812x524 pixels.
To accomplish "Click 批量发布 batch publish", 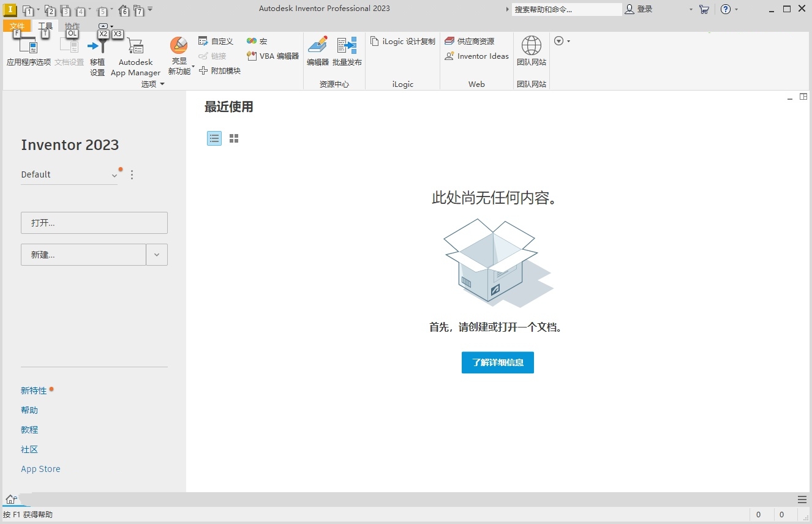I will (x=347, y=51).
